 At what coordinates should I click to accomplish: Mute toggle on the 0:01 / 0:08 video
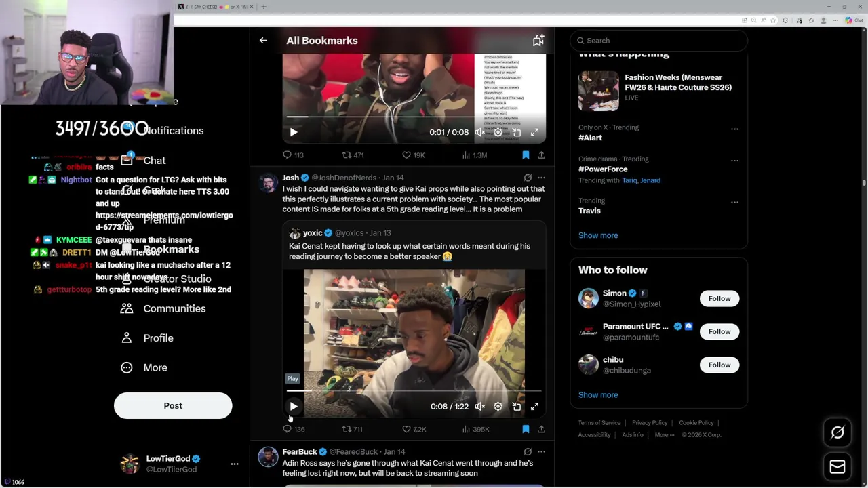(x=479, y=133)
